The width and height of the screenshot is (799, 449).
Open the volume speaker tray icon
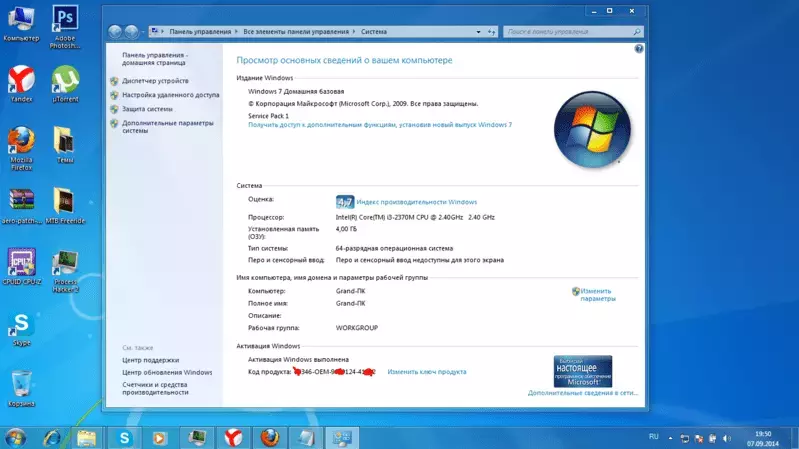click(727, 438)
